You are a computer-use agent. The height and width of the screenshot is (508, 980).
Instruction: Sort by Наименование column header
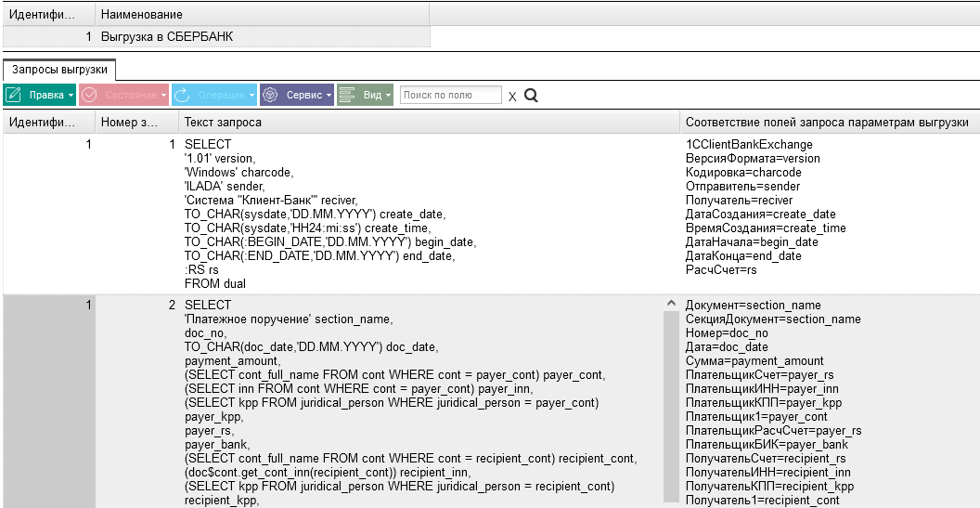tap(263, 14)
